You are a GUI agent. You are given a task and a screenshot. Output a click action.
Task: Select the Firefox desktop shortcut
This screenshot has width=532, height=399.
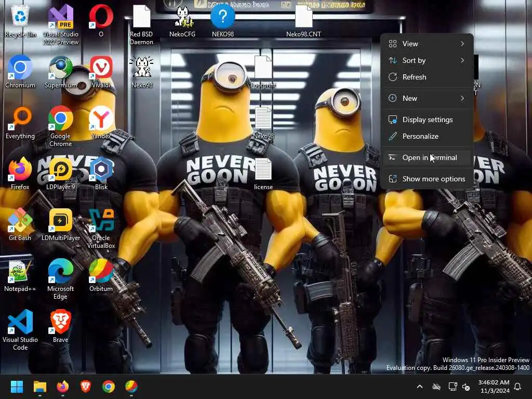20,174
